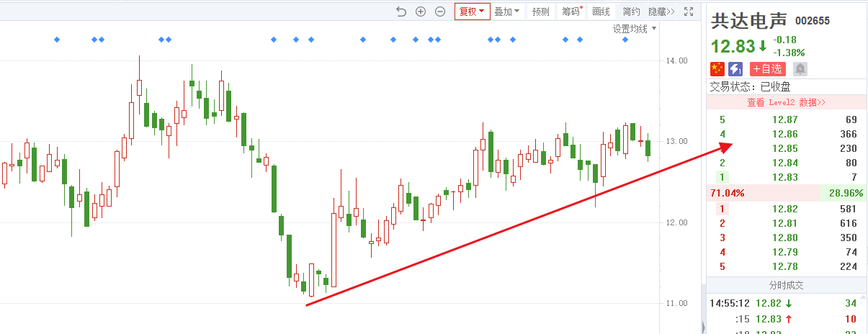This screenshot has height=334, width=868.
Task: Click the China flag market icon
Action: 717,69
